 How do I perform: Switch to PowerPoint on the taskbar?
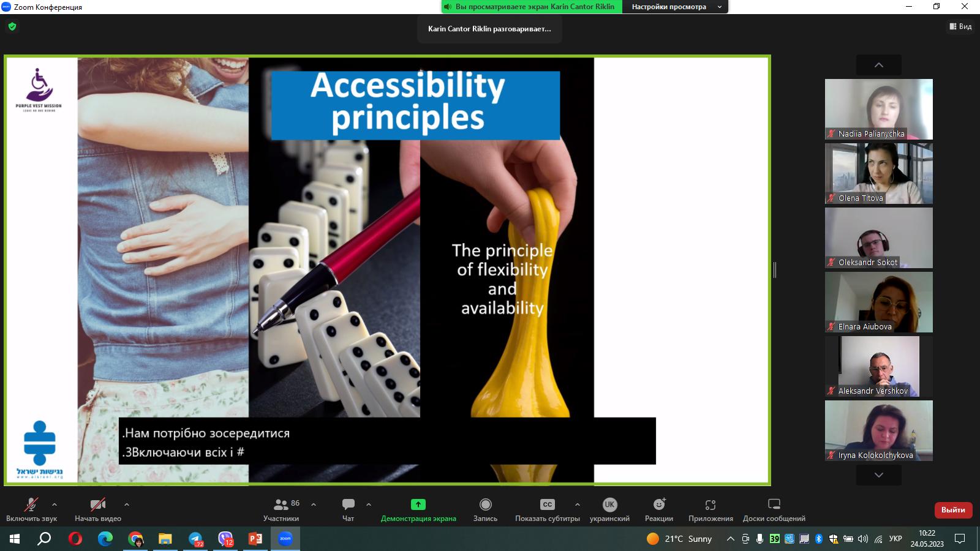[255, 539]
